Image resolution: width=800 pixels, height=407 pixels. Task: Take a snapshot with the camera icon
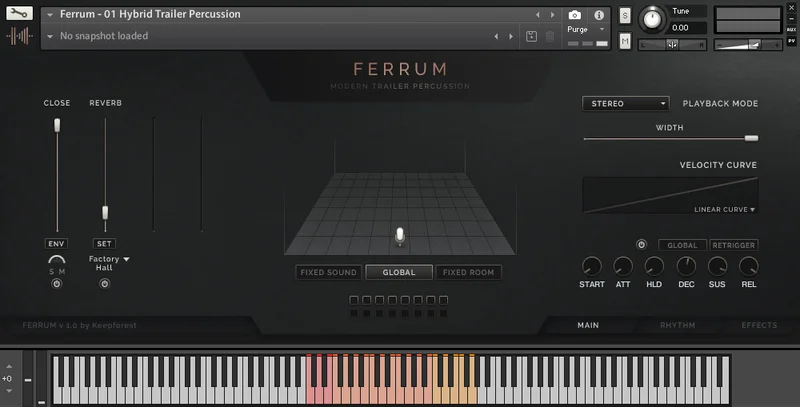574,15
